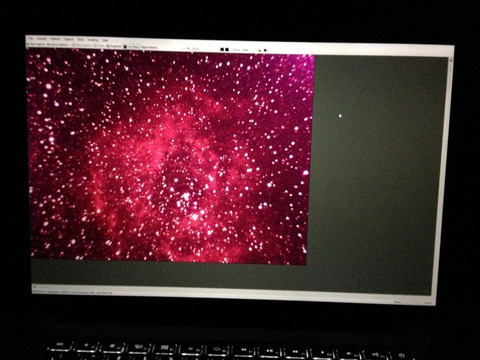
Task: Click the second black square toolbar icon
Action: coord(227,49)
